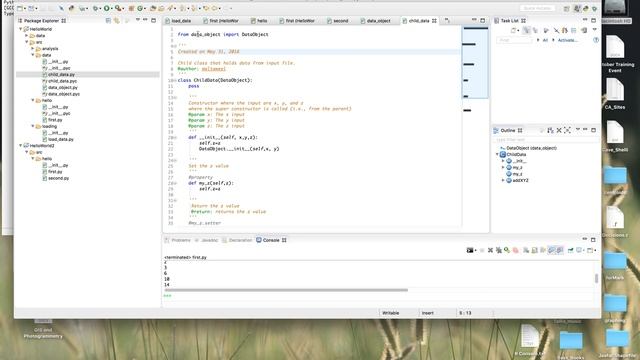Click the Open Console terminal icon
This screenshot has height=360, width=640.
point(470,250)
